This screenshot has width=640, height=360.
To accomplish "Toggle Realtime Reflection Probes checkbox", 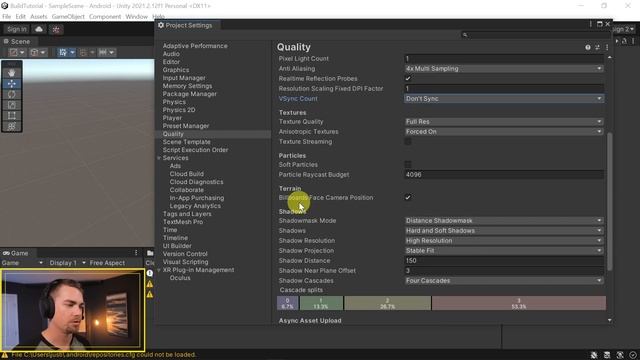I will (x=408, y=78).
